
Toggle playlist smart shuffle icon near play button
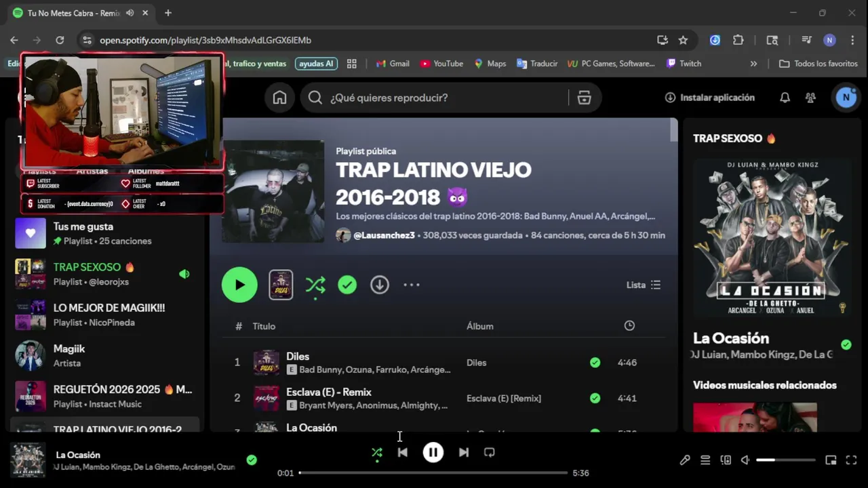pos(315,285)
